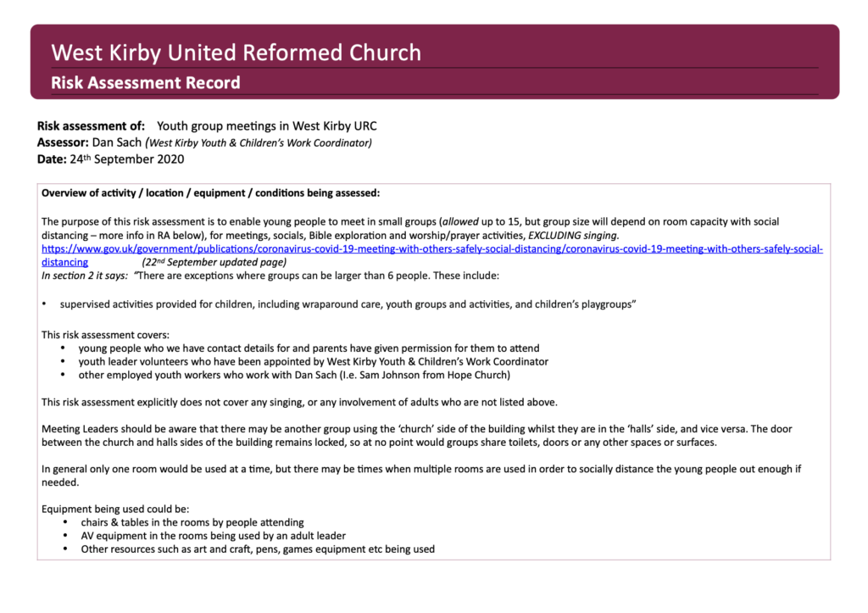Click the 'AV equipment in the rooms' bullet
868x613 pixels.
click(213, 536)
